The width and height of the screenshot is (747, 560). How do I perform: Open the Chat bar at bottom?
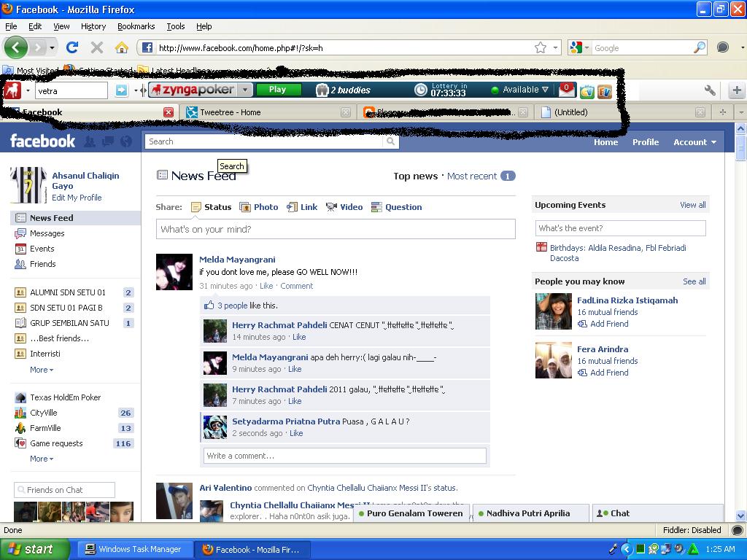pyautogui.click(x=657, y=513)
